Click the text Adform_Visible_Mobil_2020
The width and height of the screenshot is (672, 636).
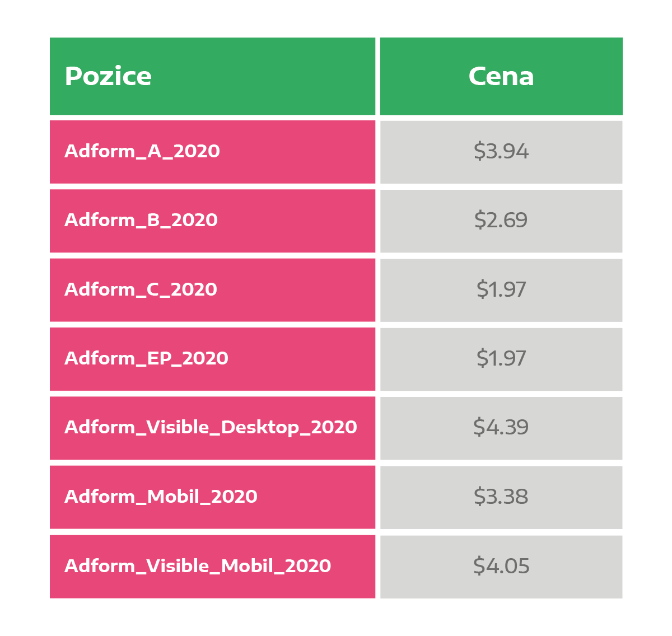(198, 565)
